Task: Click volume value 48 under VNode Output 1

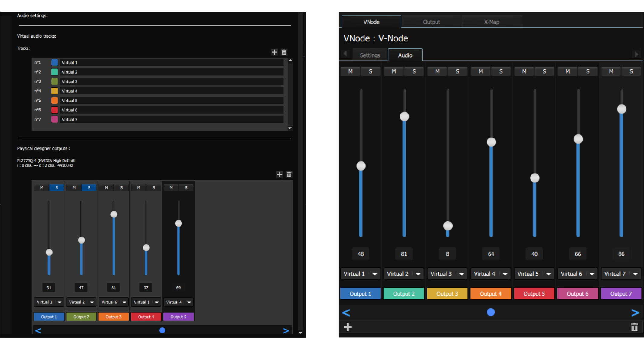Action: [x=361, y=254]
